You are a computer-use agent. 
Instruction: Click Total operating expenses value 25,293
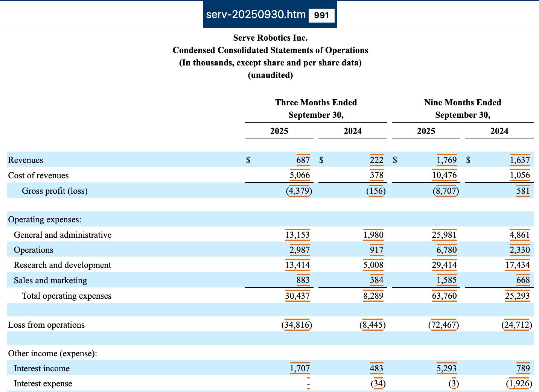point(517,296)
